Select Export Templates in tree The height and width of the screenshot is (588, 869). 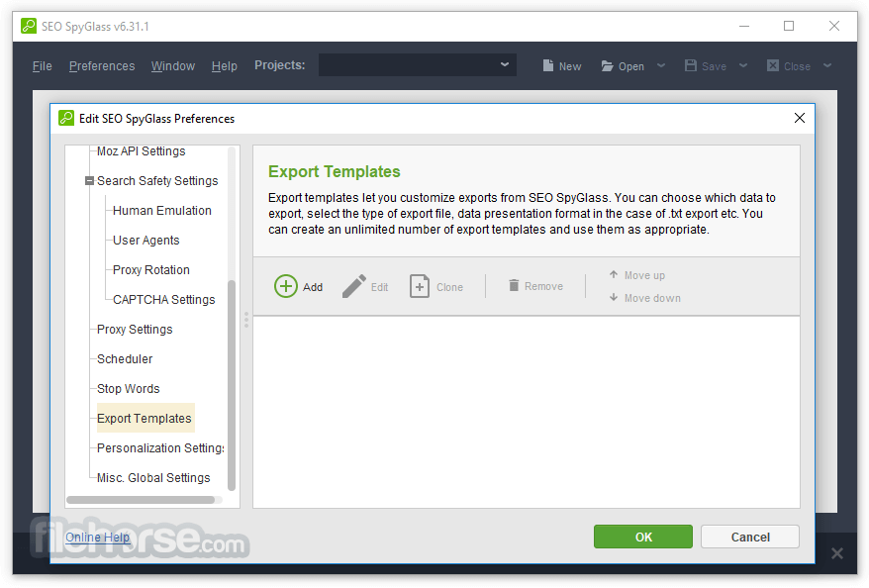coord(145,418)
